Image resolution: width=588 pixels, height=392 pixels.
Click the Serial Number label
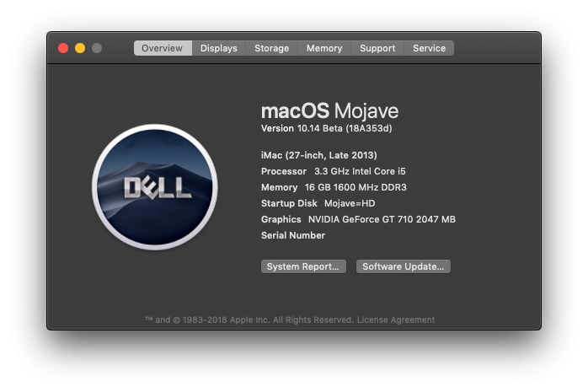point(293,235)
